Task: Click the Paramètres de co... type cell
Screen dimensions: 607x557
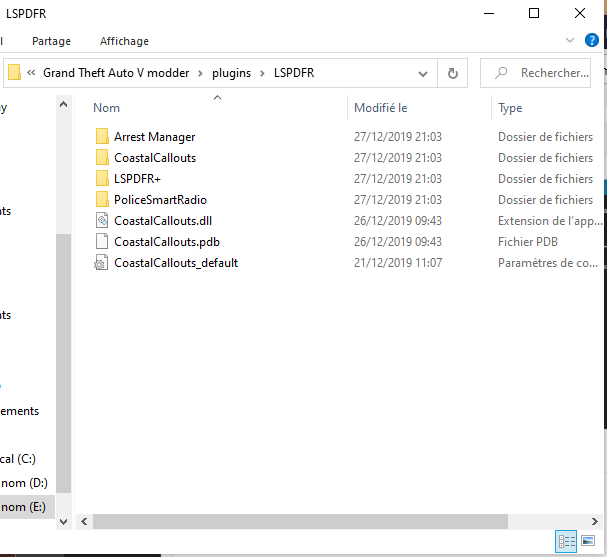Action: [548, 263]
